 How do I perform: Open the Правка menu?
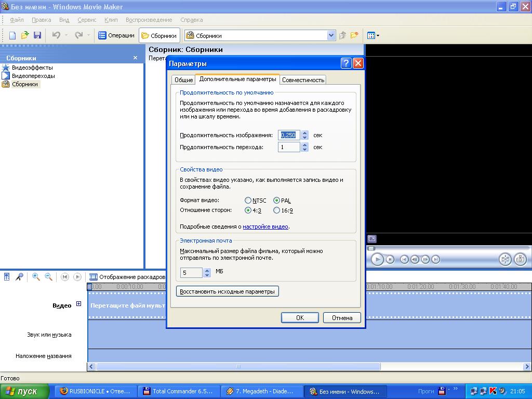click(x=42, y=20)
